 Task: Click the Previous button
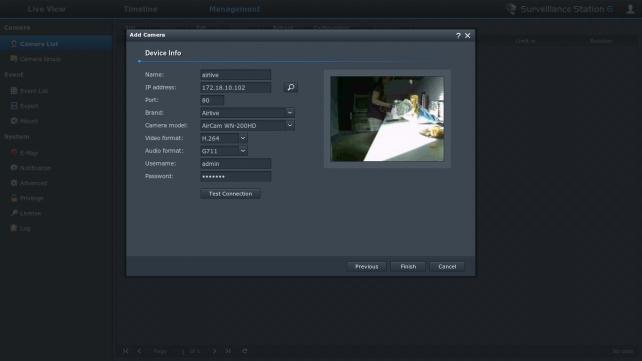(x=366, y=266)
